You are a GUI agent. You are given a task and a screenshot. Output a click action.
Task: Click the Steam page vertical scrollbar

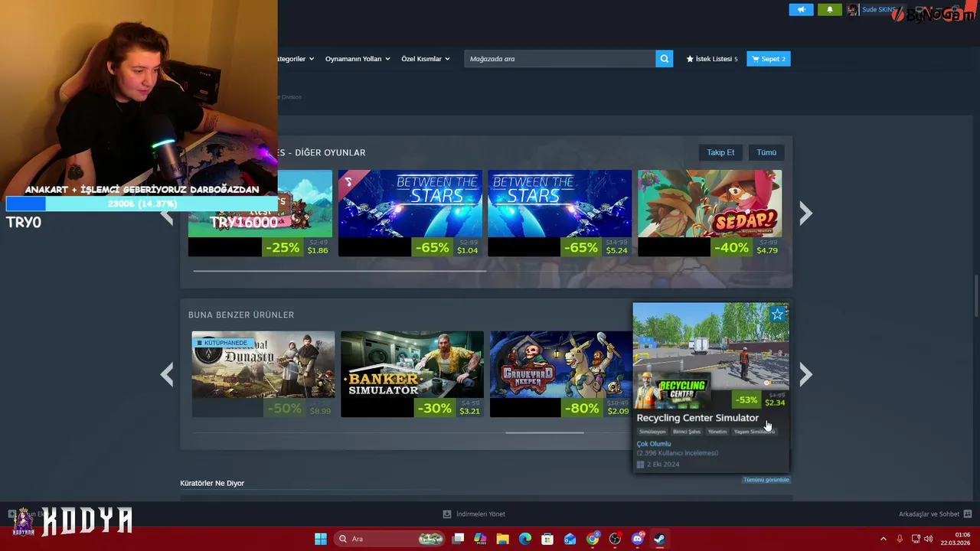[975, 296]
